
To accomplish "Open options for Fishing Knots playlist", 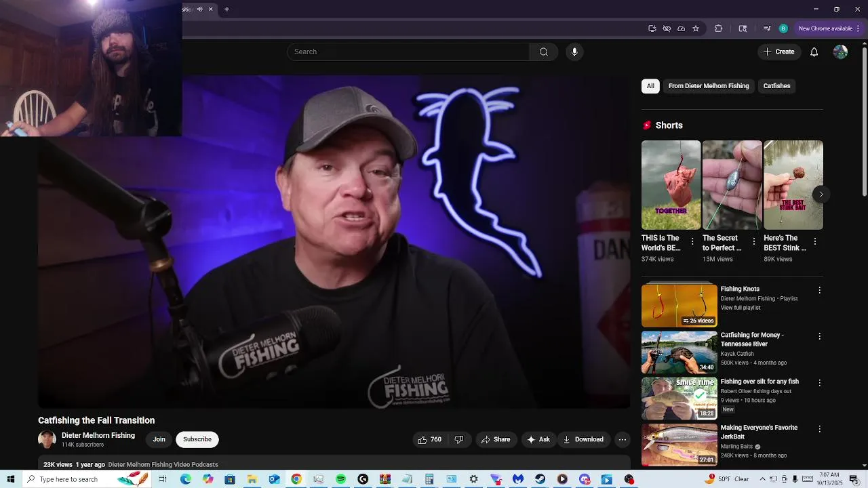I will (x=819, y=290).
